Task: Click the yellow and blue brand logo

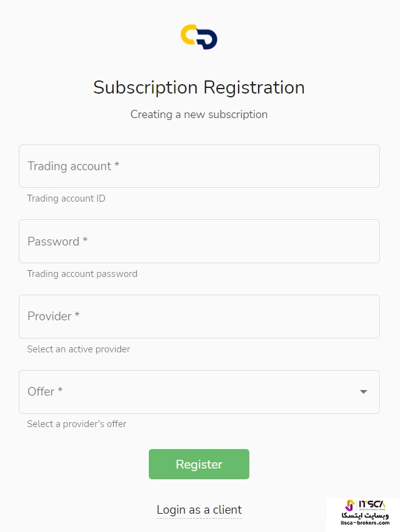Action: click(199, 37)
